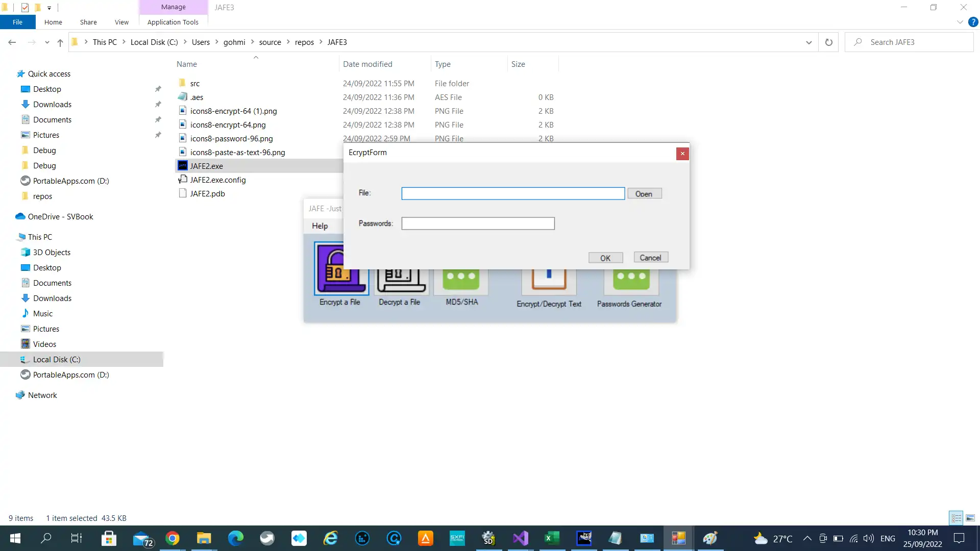The image size is (980, 551).
Task: Click the Open button in EcryptForm
Action: pos(644,194)
